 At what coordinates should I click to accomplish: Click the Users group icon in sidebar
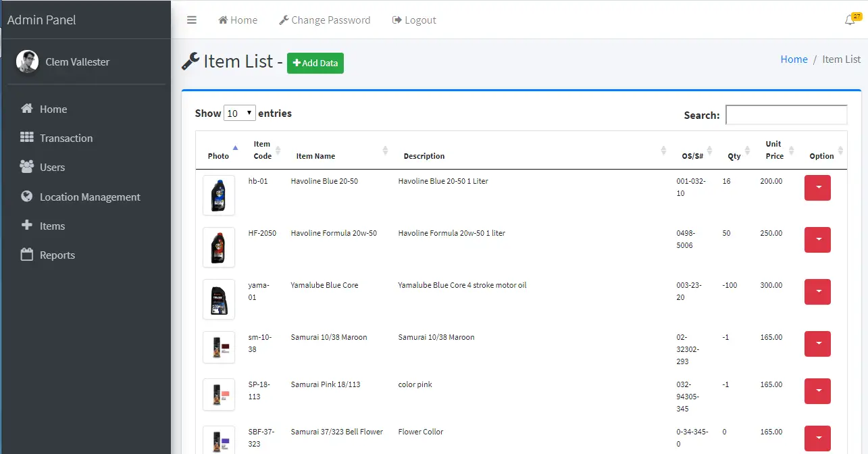tap(27, 167)
